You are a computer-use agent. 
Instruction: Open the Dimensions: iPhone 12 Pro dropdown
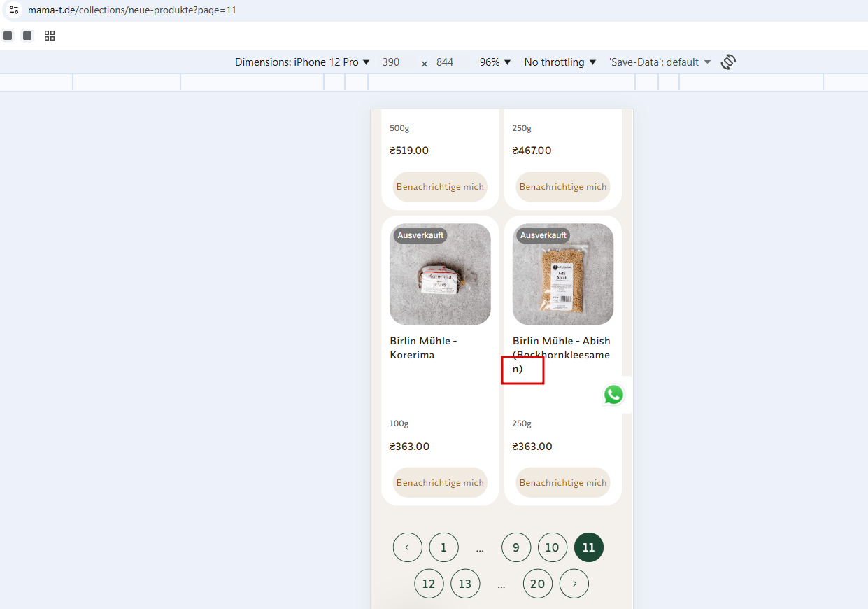(302, 62)
